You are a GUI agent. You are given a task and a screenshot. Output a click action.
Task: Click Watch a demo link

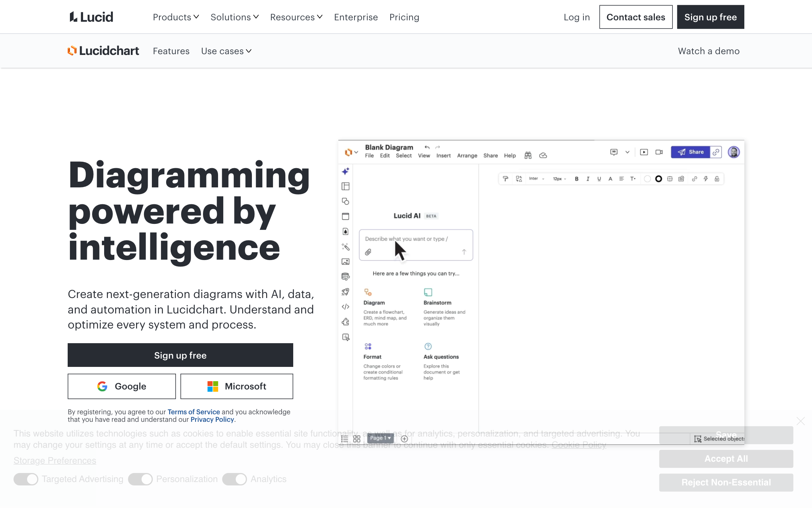point(709,51)
